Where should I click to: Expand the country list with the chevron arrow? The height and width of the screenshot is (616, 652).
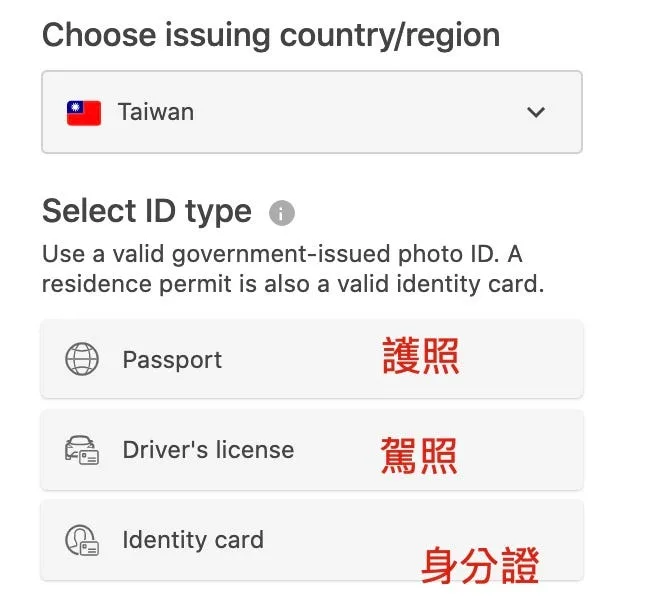tap(536, 112)
